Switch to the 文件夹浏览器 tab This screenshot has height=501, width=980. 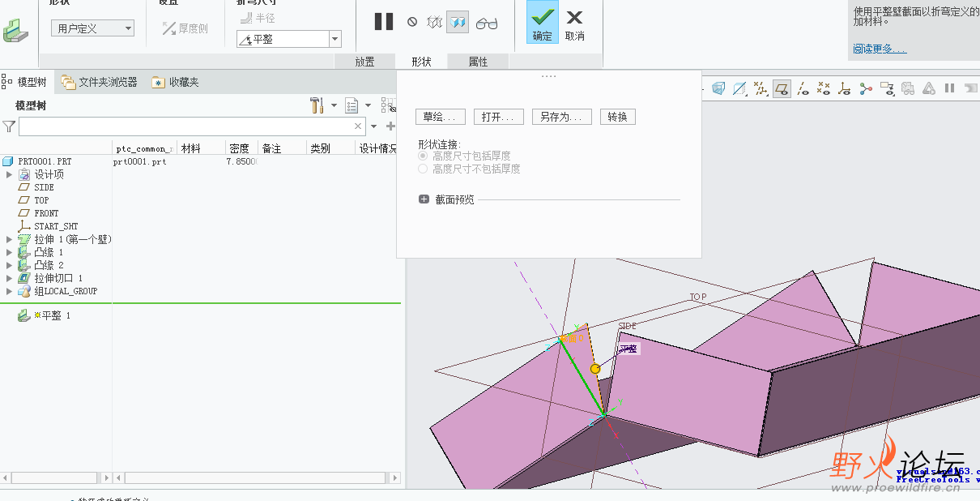click(x=100, y=82)
